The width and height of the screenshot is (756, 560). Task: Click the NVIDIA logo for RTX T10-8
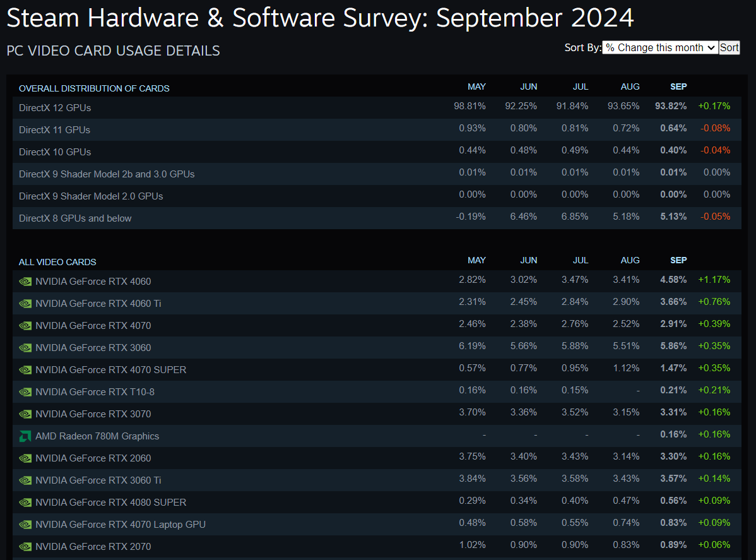(25, 391)
